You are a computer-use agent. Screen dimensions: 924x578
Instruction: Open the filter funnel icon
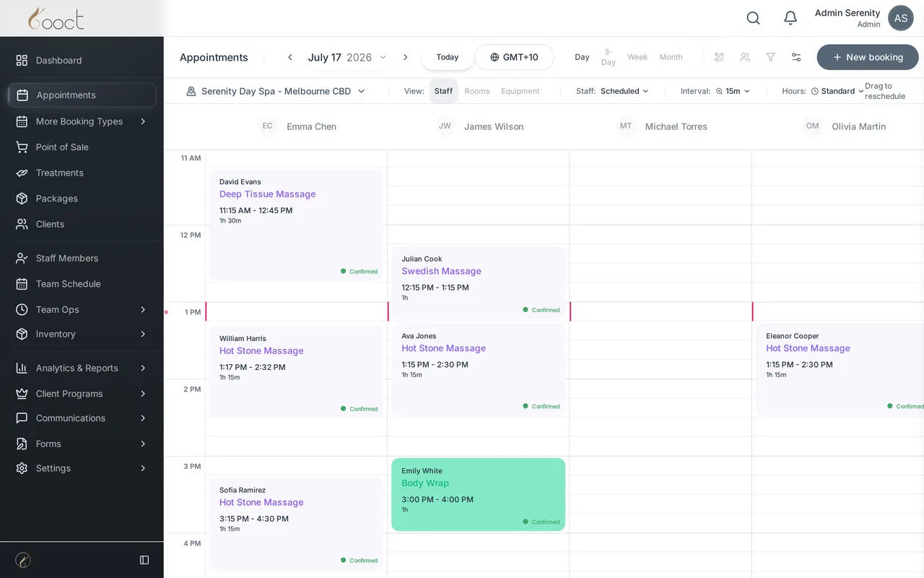pos(770,57)
